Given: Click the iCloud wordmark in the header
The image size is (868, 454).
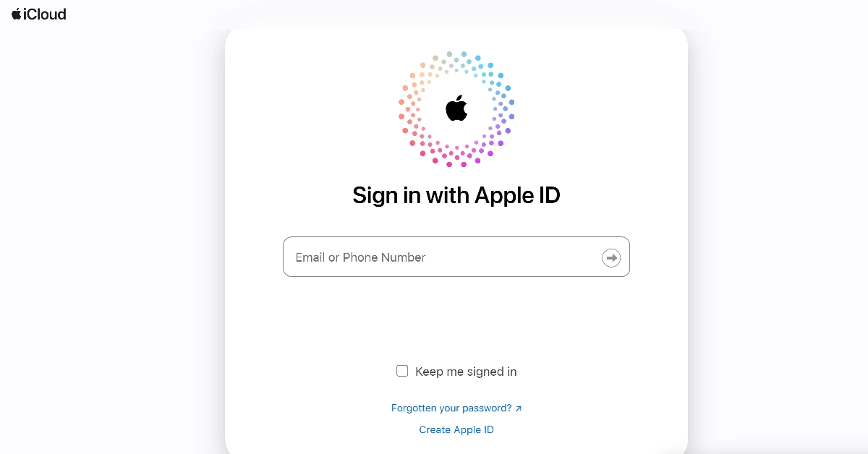Looking at the screenshot, I should coord(44,14).
